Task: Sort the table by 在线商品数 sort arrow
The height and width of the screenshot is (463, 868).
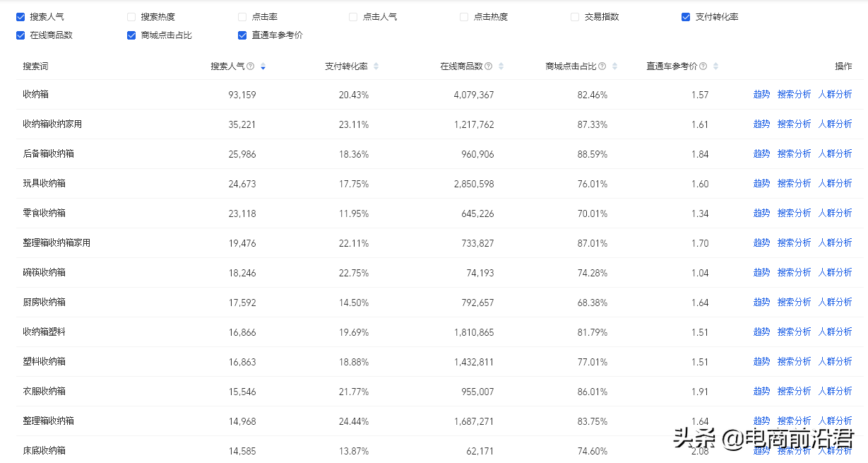Action: (500, 66)
